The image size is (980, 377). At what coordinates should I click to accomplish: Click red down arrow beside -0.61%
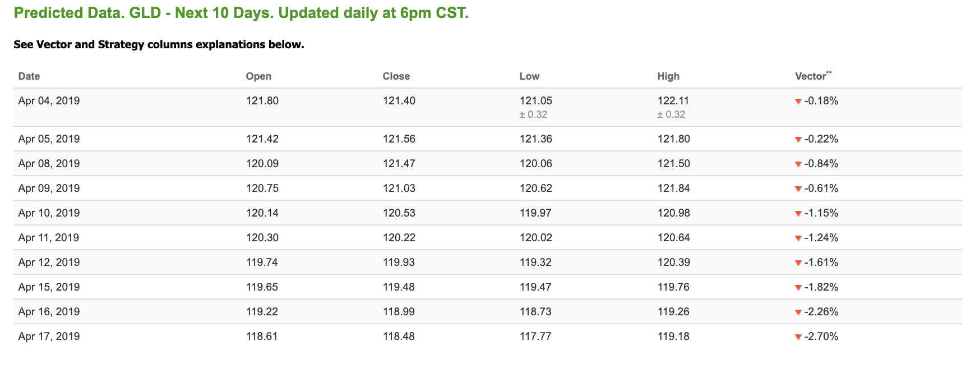click(x=798, y=189)
